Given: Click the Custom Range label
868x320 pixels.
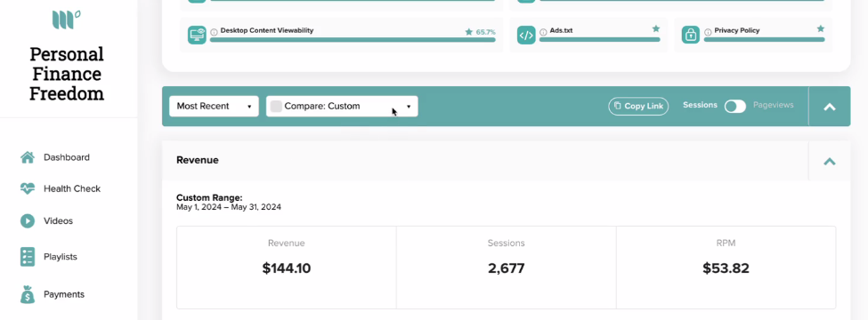Looking at the screenshot, I should coord(209,198).
